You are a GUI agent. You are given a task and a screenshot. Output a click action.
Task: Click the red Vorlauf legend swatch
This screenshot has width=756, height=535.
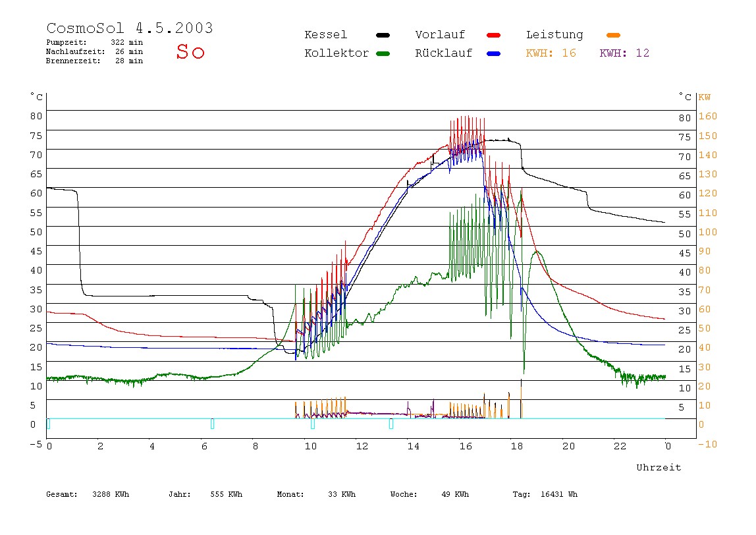[494, 35]
